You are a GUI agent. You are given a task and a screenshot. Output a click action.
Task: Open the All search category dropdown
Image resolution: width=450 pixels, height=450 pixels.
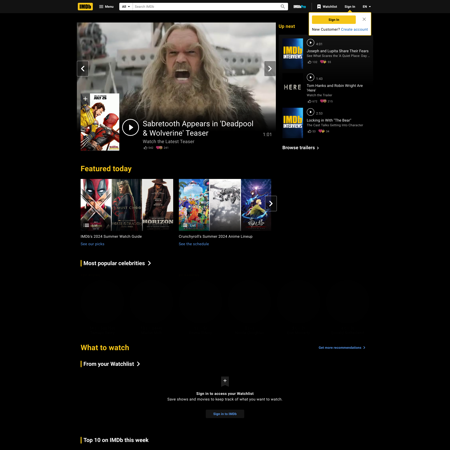click(x=126, y=7)
